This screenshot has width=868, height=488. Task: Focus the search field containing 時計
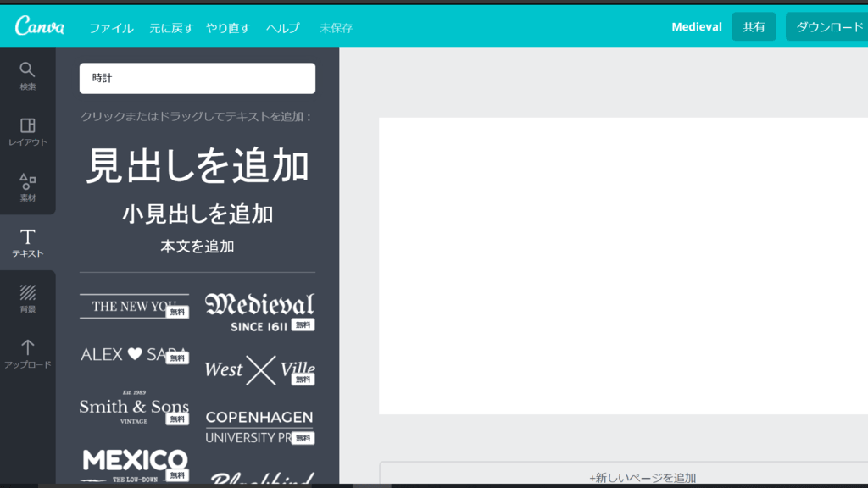(x=197, y=78)
